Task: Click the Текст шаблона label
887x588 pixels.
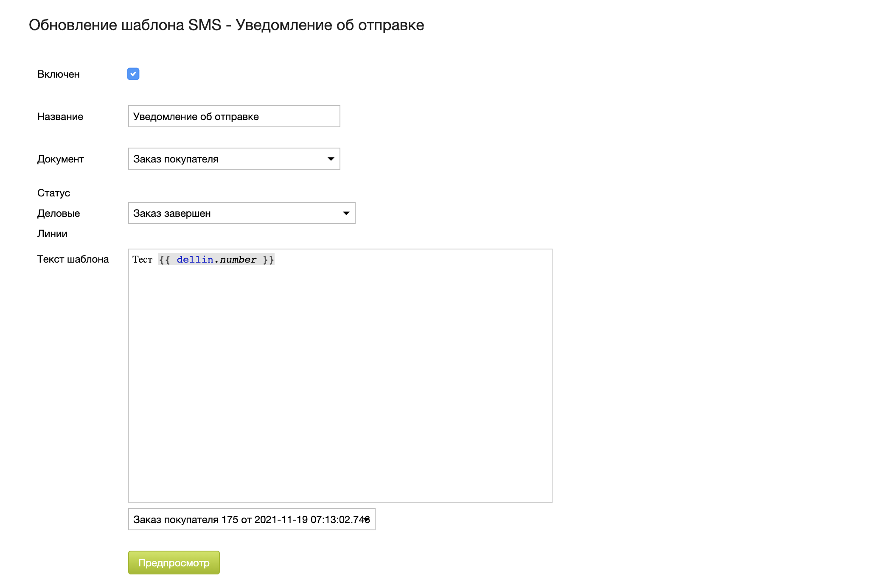Action: 73,259
